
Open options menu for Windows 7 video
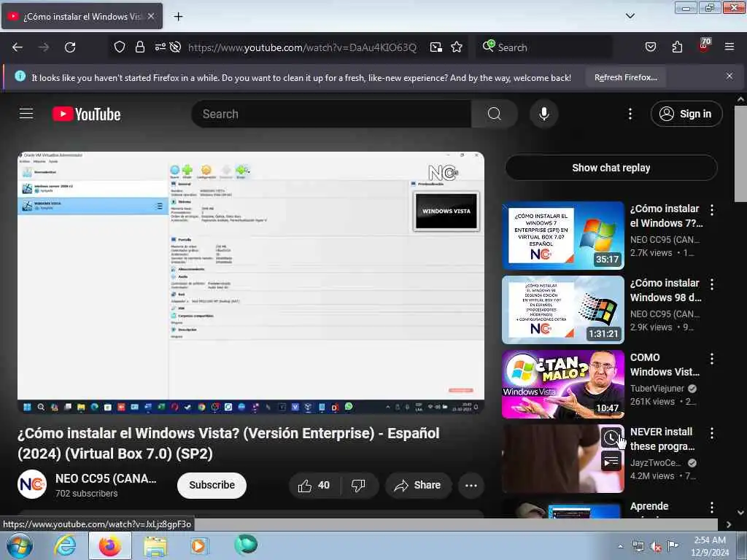pos(712,209)
